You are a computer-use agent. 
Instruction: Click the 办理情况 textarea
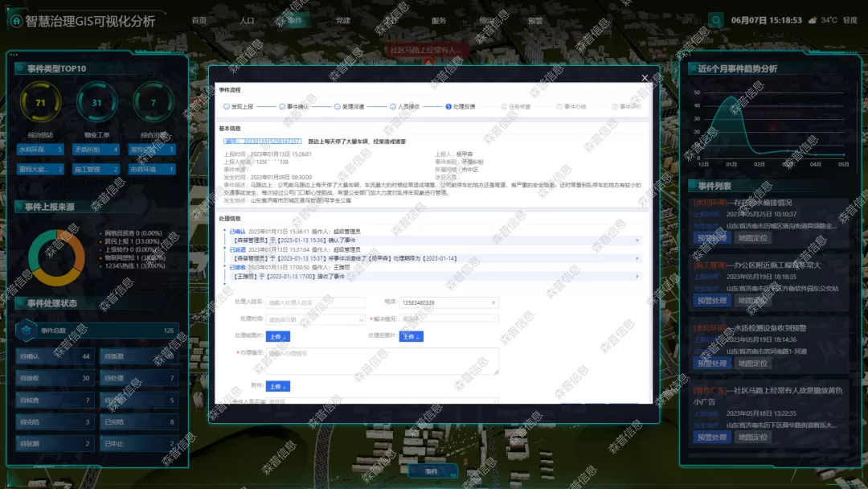coord(382,361)
